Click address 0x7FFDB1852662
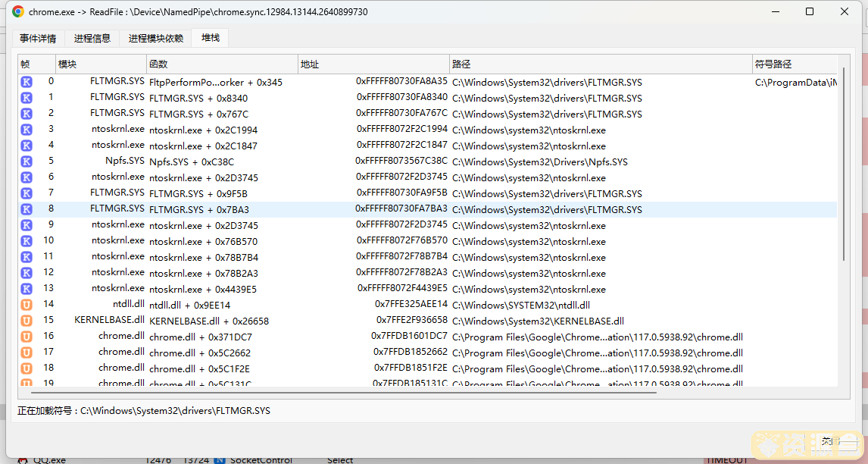 point(411,352)
